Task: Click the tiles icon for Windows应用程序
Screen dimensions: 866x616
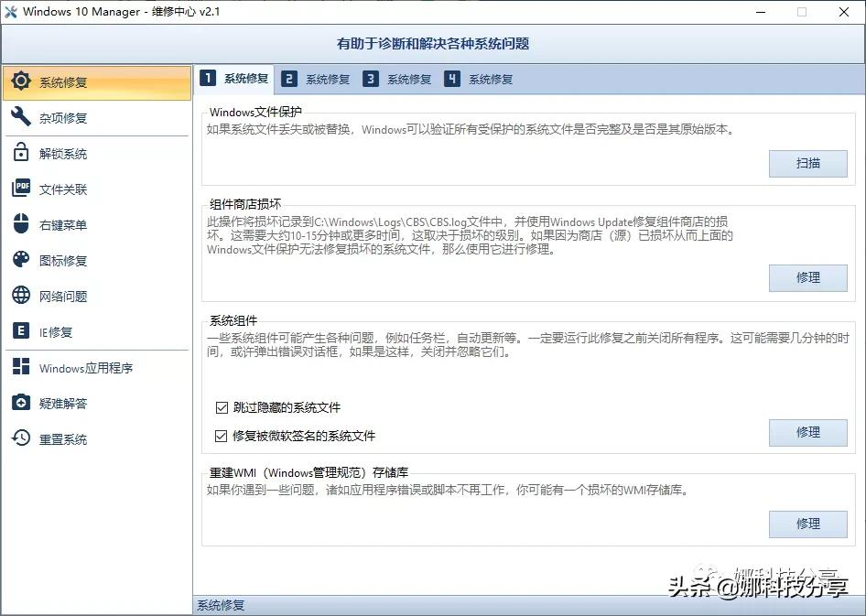Action: click(21, 366)
